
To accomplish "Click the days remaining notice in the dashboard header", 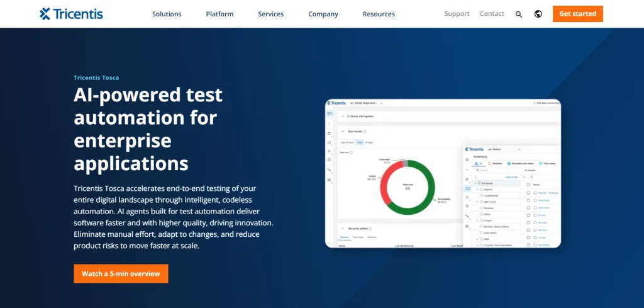I will pos(545,103).
